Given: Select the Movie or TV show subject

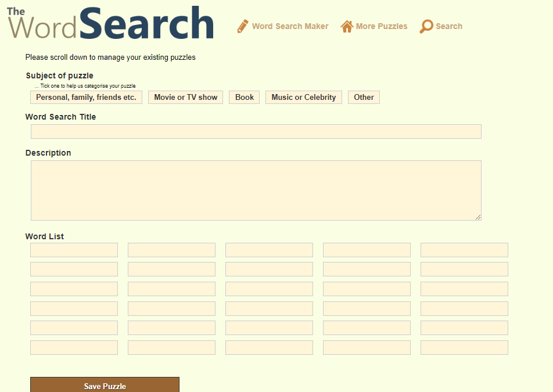Looking at the screenshot, I should click(185, 97).
